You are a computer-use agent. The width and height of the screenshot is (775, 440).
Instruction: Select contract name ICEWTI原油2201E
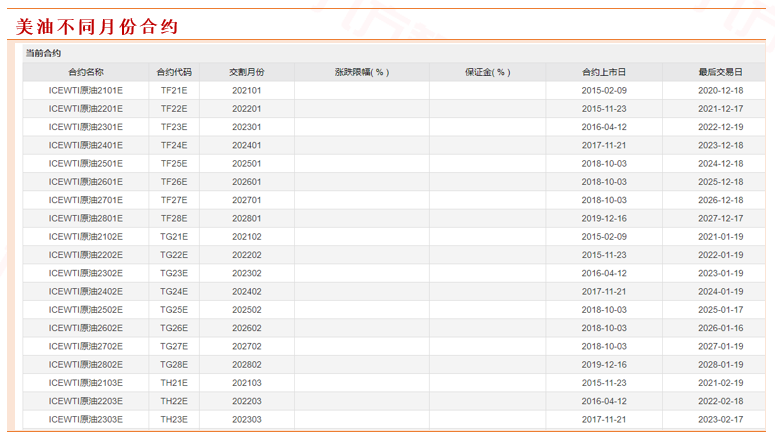(86, 109)
